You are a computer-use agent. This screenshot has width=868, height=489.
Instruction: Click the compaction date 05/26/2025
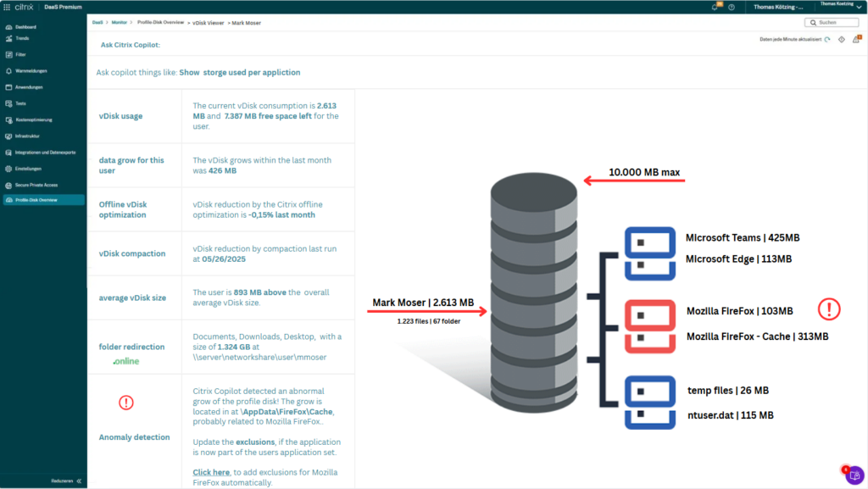click(224, 258)
